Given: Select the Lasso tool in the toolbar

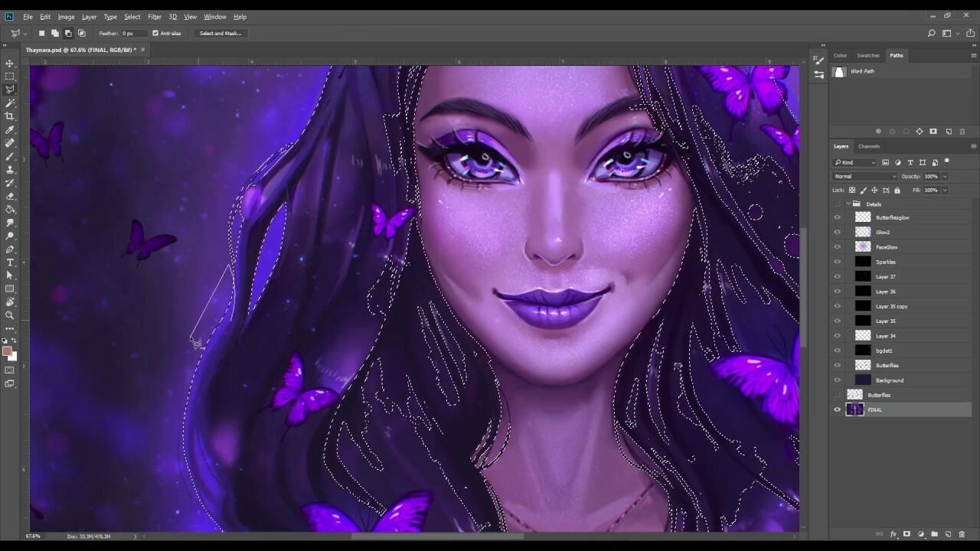Looking at the screenshot, I should tap(10, 89).
